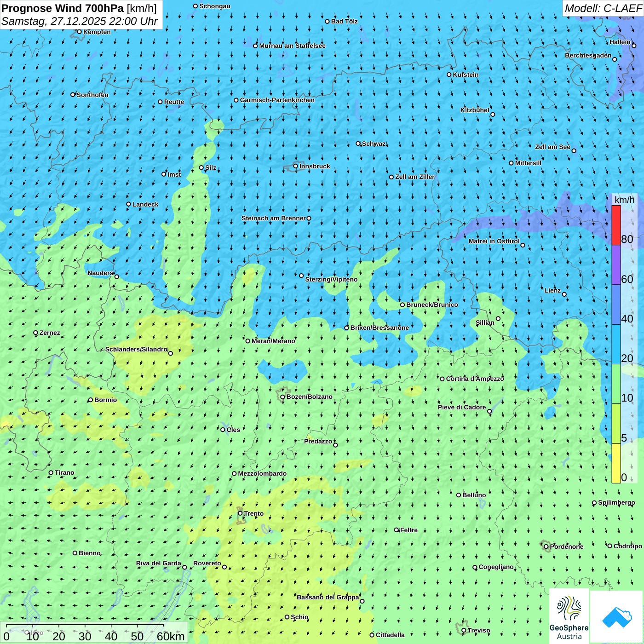Click the Belluno city marker dot
Viewport: 644px width, 644px height.
(459, 495)
